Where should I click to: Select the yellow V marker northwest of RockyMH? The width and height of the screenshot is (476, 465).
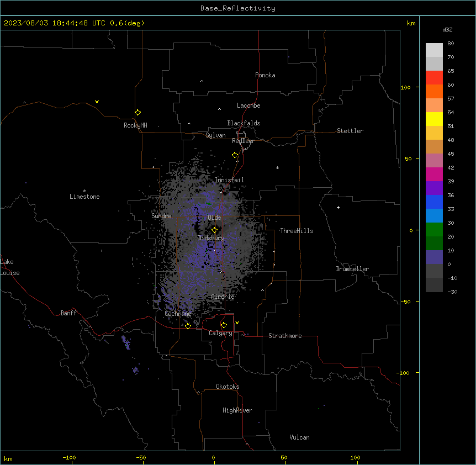point(97,102)
